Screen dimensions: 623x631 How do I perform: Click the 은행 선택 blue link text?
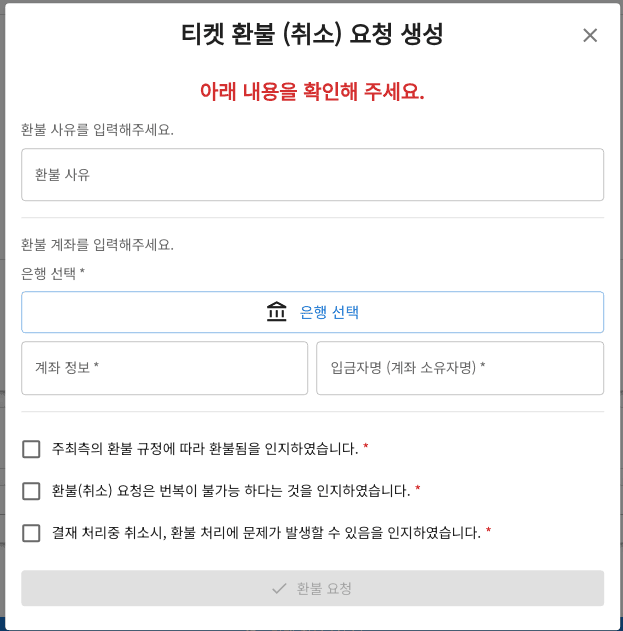329,312
